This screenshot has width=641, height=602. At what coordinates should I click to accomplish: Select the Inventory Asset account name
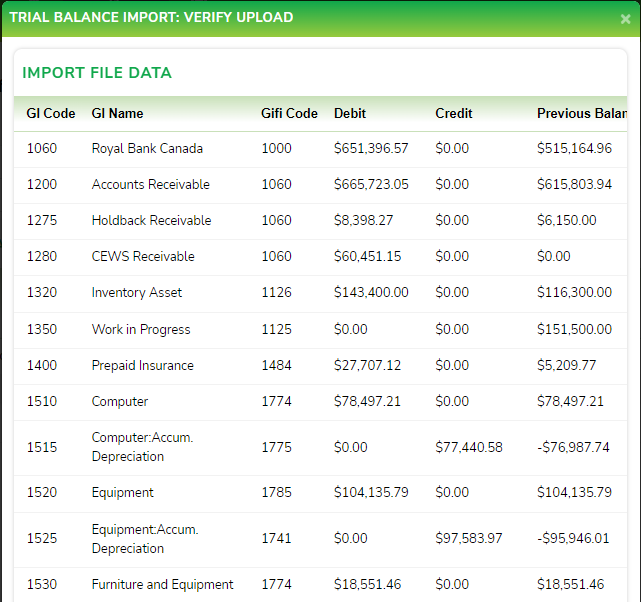[137, 293]
